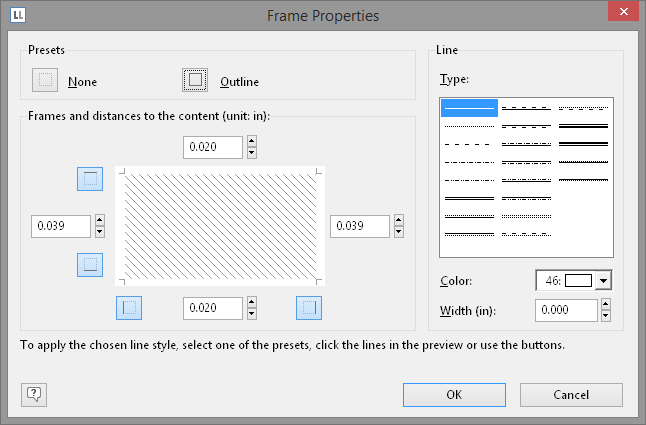The image size is (646, 425).
Task: Toggle the top frame line button
Action: [90, 179]
